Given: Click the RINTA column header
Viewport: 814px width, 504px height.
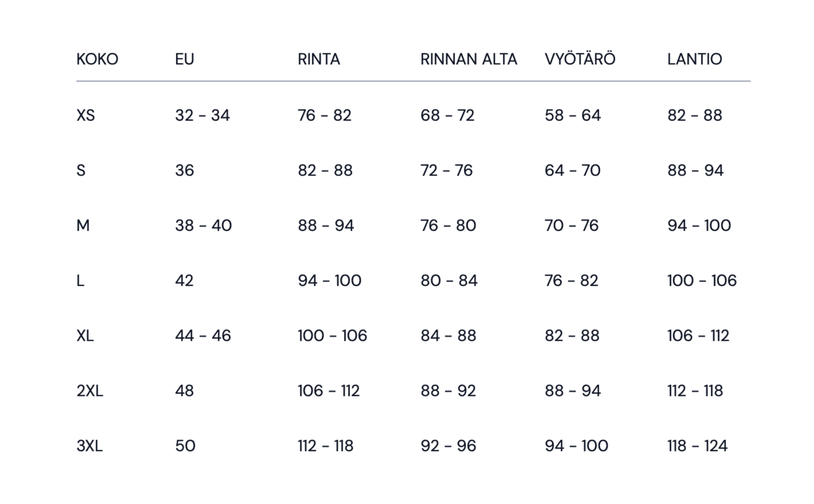Looking at the screenshot, I should coord(319,59).
